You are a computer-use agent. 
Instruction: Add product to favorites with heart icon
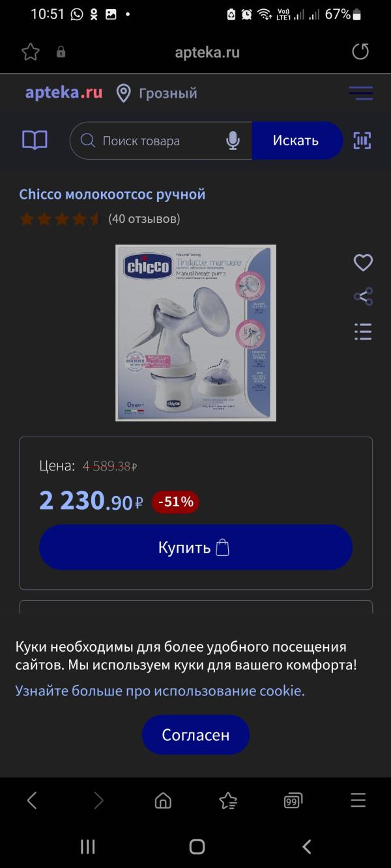(363, 263)
